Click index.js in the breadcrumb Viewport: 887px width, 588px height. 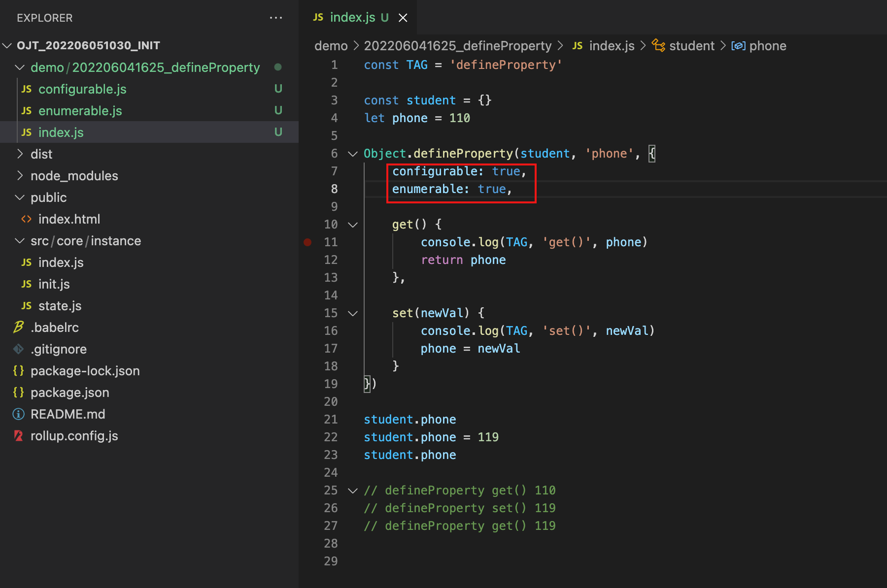pyautogui.click(x=612, y=46)
